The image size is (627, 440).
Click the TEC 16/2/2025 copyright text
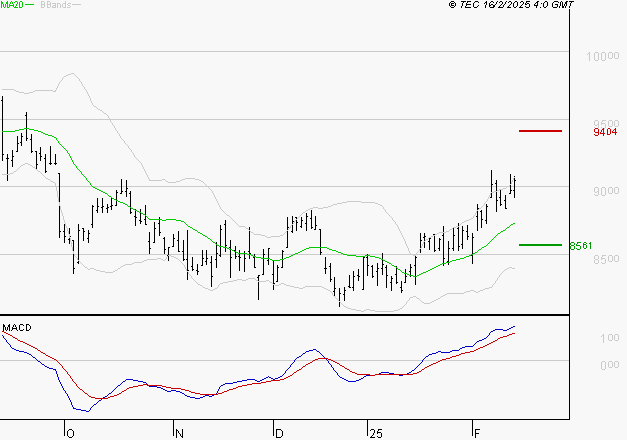click(511, 5)
